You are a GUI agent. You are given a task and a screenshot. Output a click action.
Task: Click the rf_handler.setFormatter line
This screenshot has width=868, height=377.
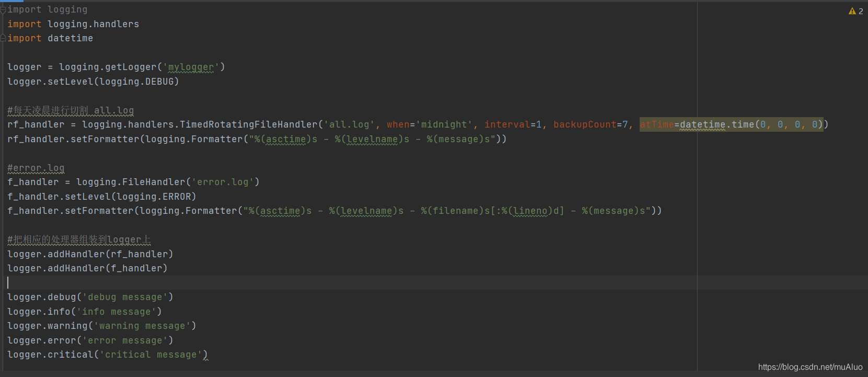click(x=257, y=139)
